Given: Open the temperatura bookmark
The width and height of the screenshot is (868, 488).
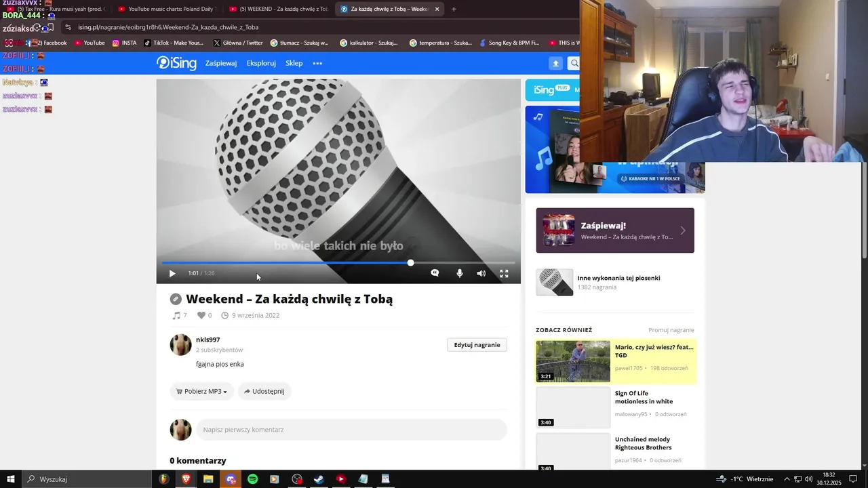Looking at the screenshot, I should tap(441, 43).
